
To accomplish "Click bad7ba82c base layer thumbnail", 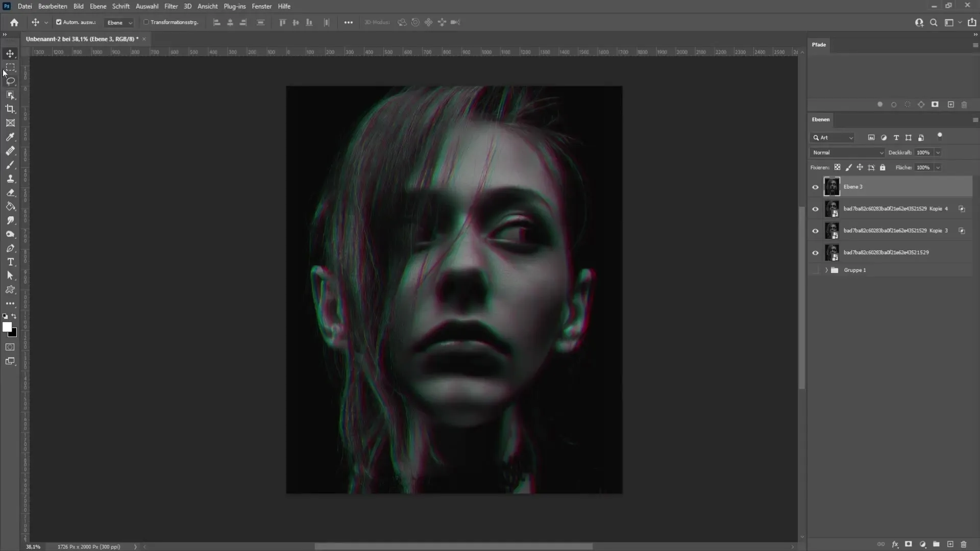I will coord(832,253).
